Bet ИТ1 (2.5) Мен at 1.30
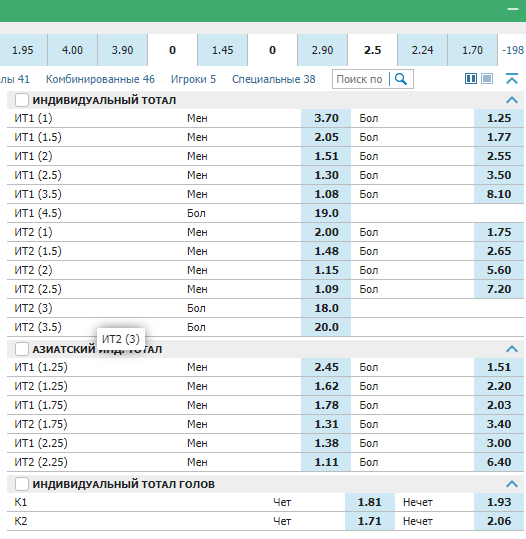The image size is (526, 539). 326,175
